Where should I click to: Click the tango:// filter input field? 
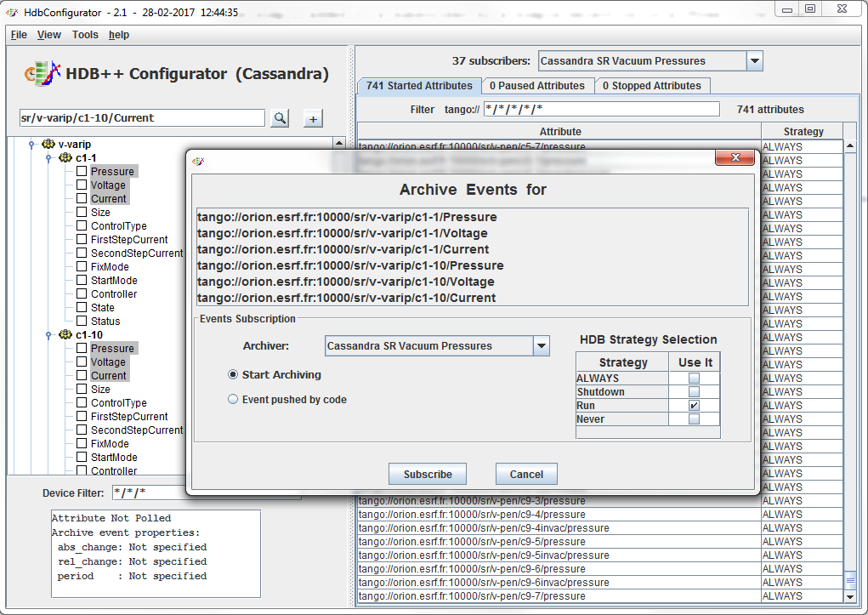601,110
